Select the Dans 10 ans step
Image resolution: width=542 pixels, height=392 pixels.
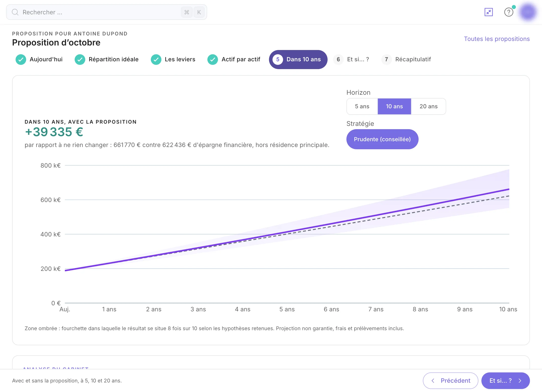tap(298, 60)
